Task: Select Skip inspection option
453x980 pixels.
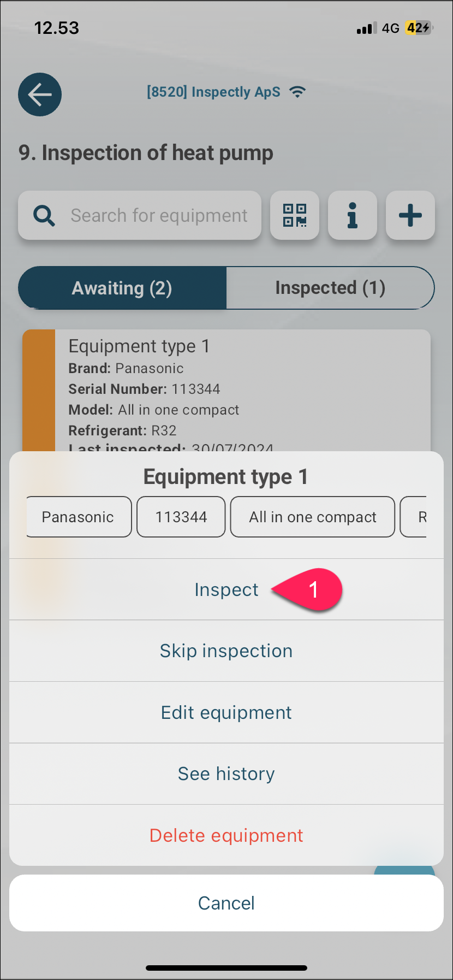Action: 226,651
